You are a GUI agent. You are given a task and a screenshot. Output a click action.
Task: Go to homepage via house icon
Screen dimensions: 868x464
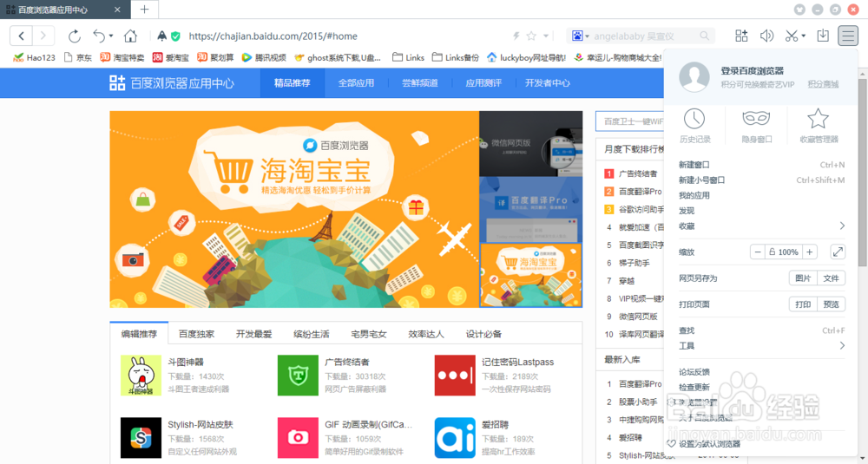(x=130, y=36)
